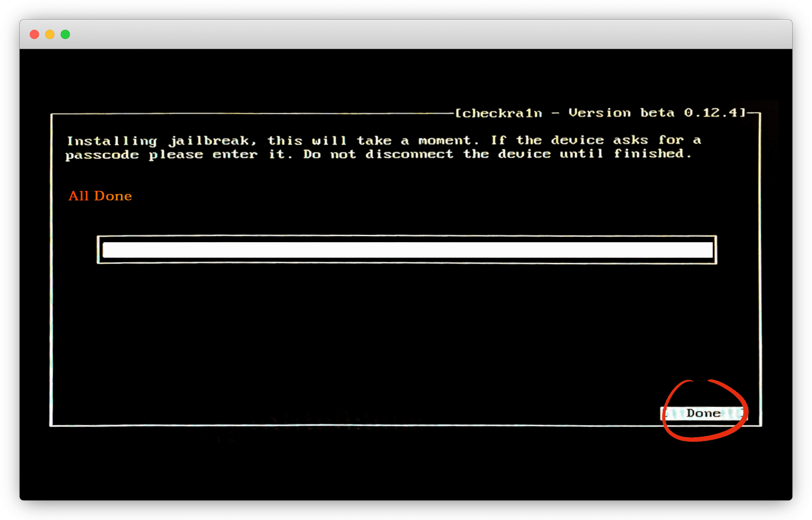Click the word enter in the message

[235, 155]
